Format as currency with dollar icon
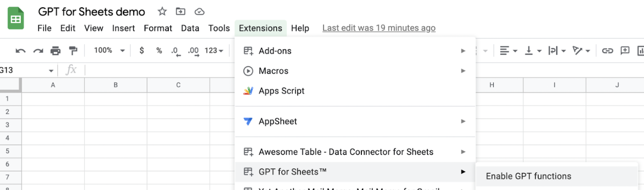Screen dimensions: 644x190 (142, 50)
